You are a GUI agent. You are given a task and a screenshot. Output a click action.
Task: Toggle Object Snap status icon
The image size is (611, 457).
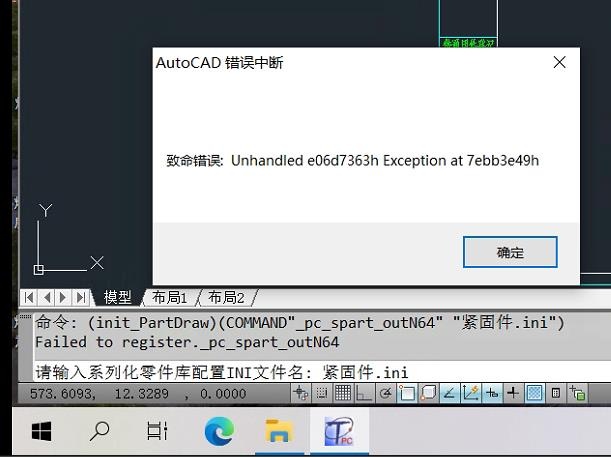pyautogui.click(x=406, y=393)
